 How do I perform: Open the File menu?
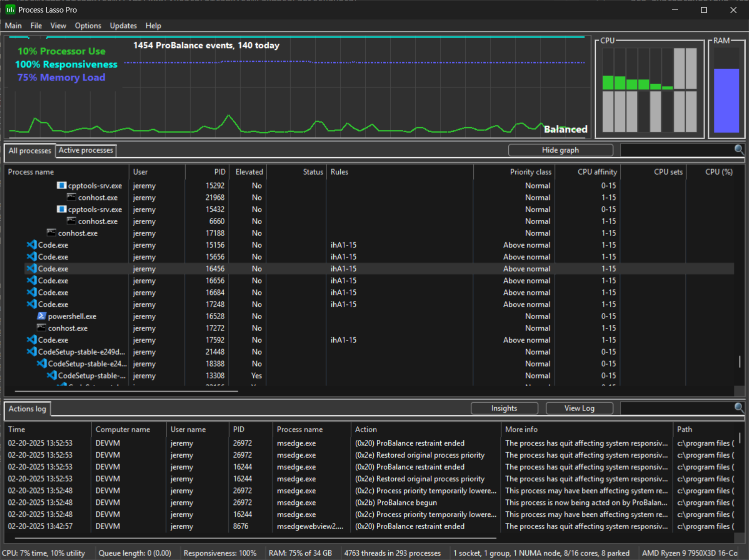pyautogui.click(x=36, y=25)
